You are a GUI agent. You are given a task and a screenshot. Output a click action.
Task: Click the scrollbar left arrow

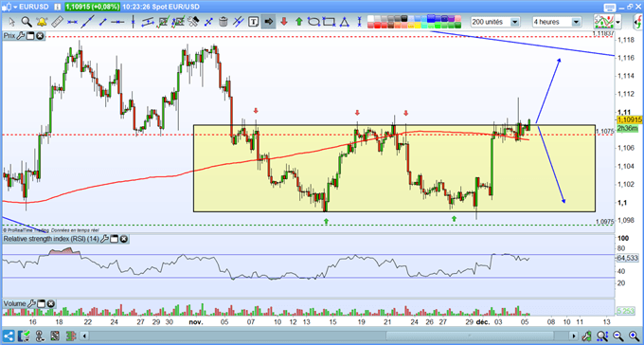pyautogui.click(x=85, y=336)
